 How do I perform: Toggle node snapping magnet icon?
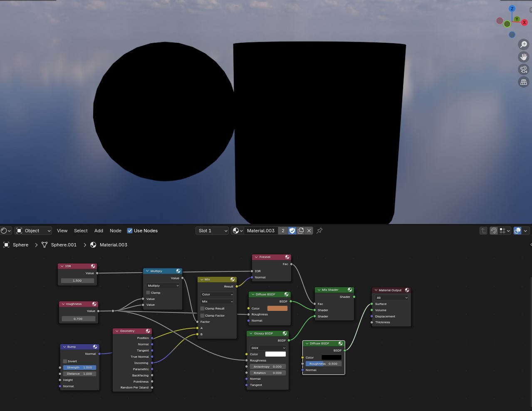(x=493, y=231)
